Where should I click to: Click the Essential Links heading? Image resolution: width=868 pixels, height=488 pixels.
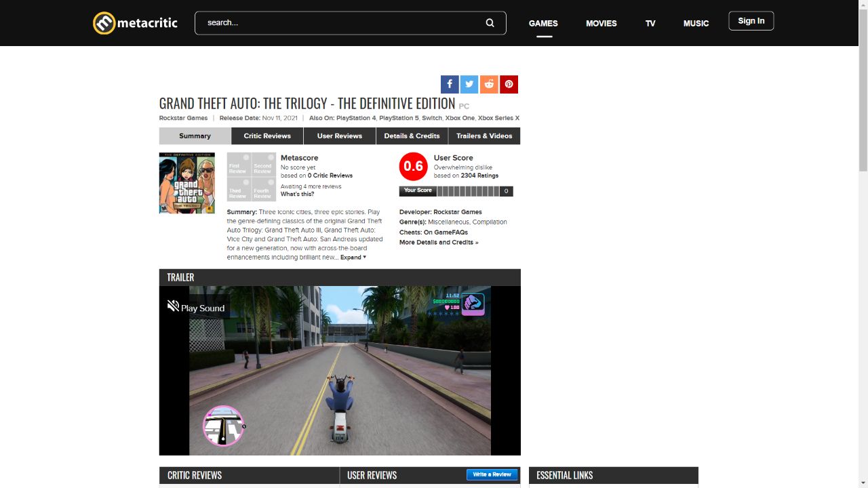click(565, 475)
